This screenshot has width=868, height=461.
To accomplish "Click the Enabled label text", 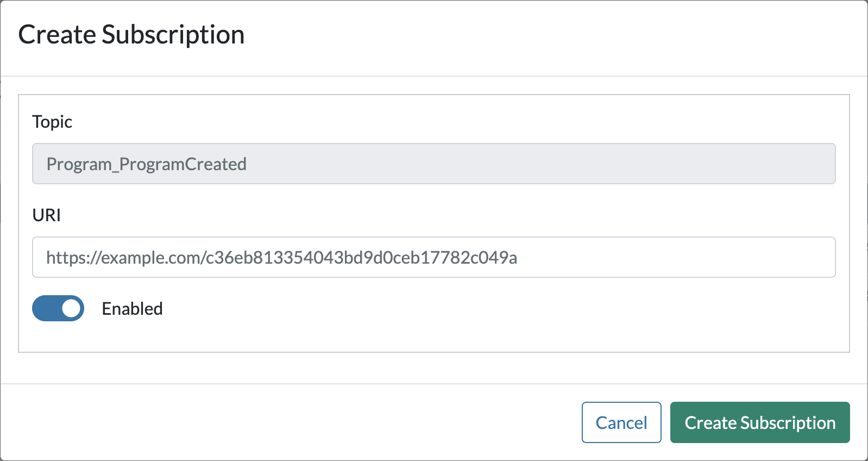I will [132, 309].
